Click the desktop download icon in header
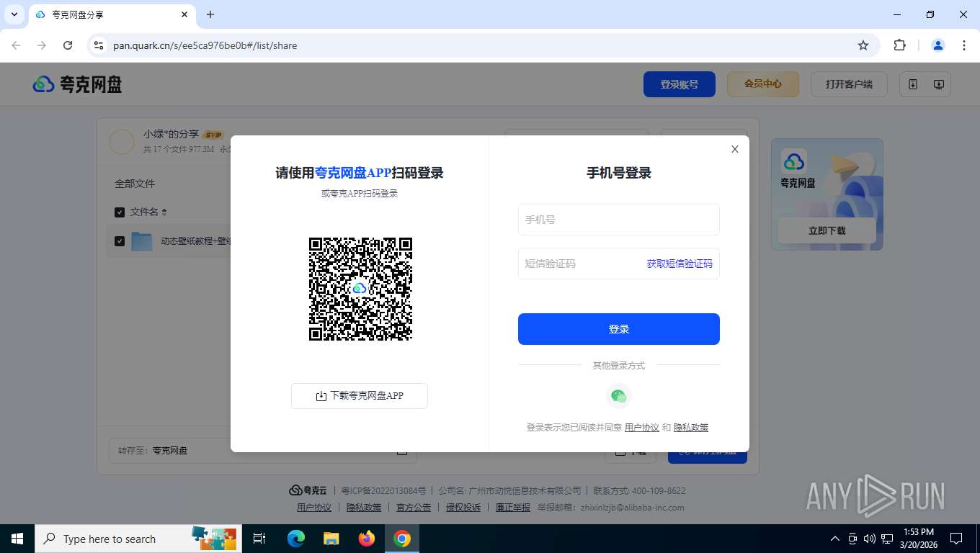This screenshot has width=980, height=553. [x=938, y=84]
